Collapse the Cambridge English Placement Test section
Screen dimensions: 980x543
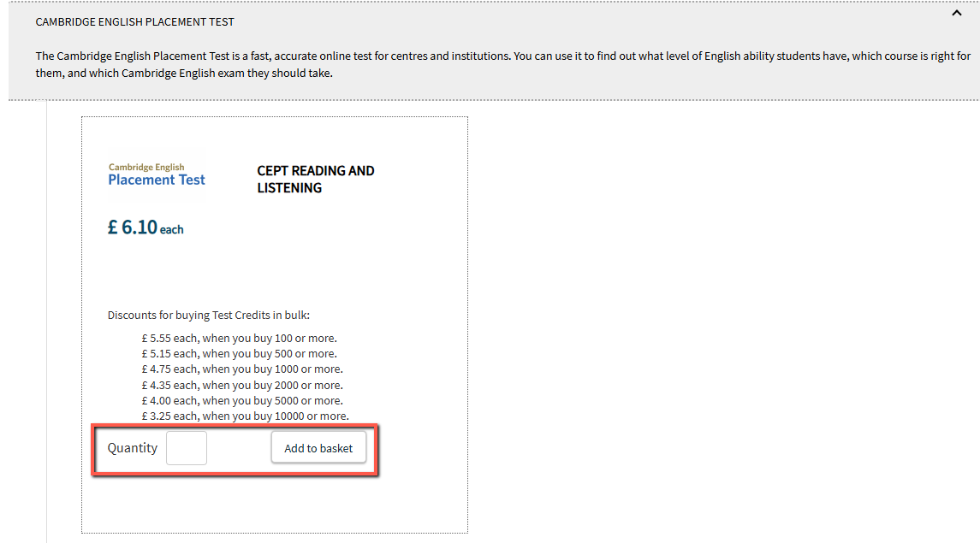(956, 13)
